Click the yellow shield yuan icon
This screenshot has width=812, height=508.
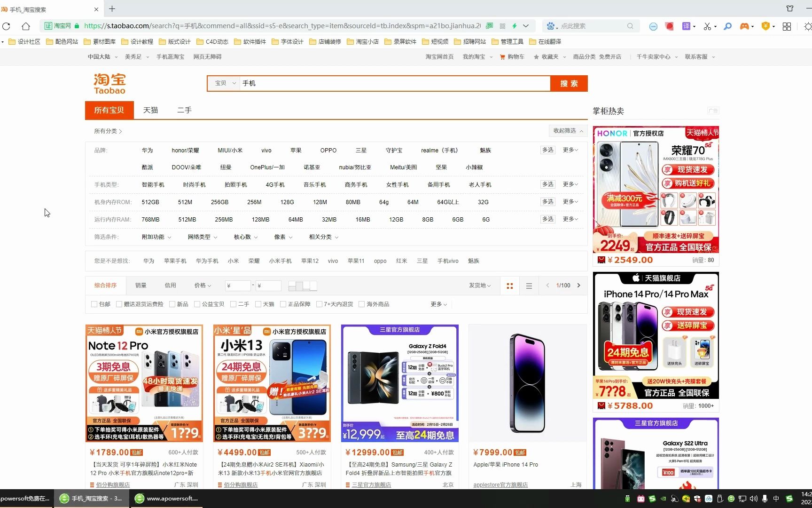pyautogui.click(x=765, y=26)
